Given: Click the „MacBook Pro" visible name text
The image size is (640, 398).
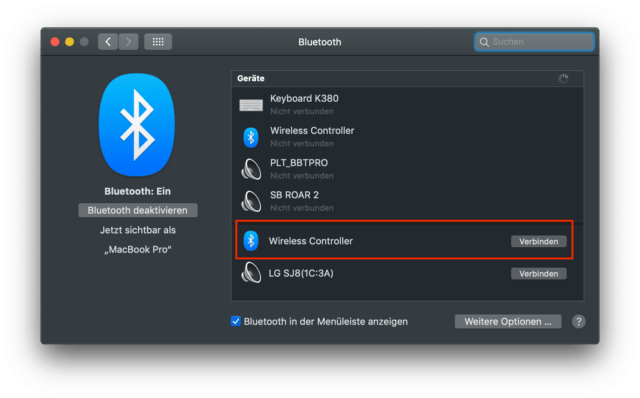Looking at the screenshot, I should pos(138,249).
